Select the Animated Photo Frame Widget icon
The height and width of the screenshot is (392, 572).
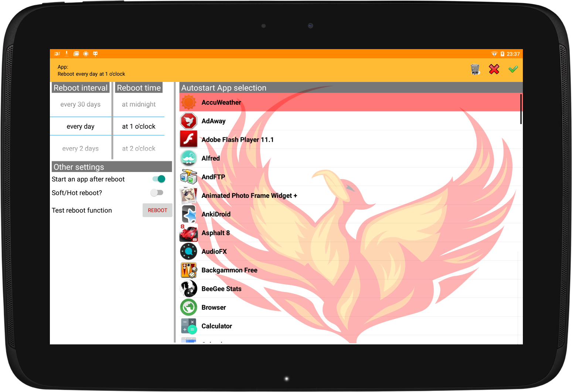tap(189, 195)
